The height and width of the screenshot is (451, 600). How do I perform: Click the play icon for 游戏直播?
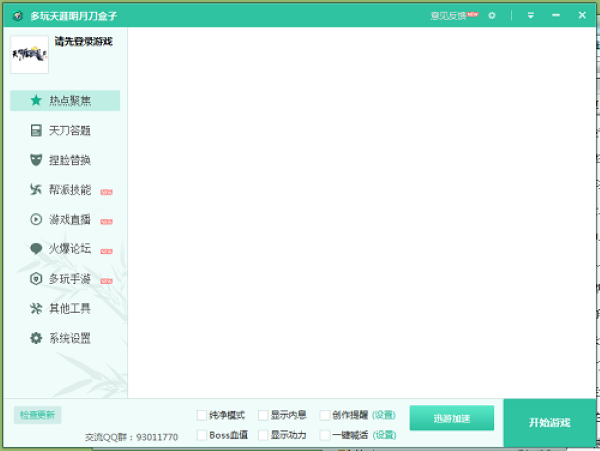36,219
